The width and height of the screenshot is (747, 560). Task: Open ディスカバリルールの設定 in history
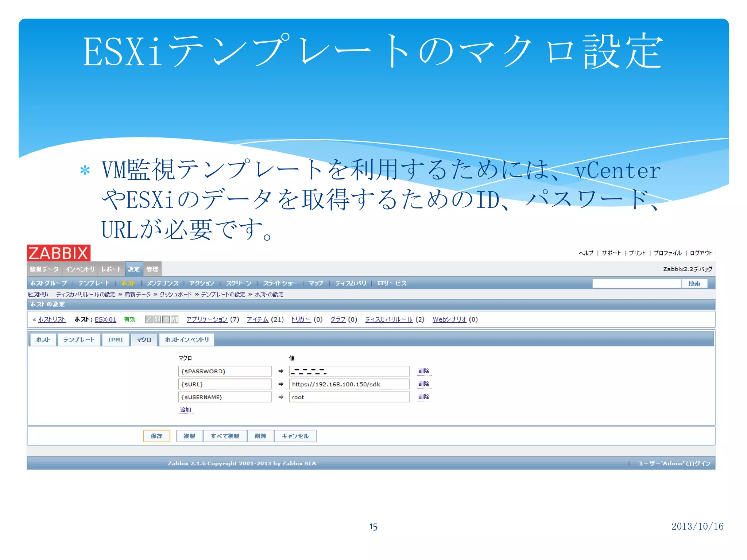point(86,295)
